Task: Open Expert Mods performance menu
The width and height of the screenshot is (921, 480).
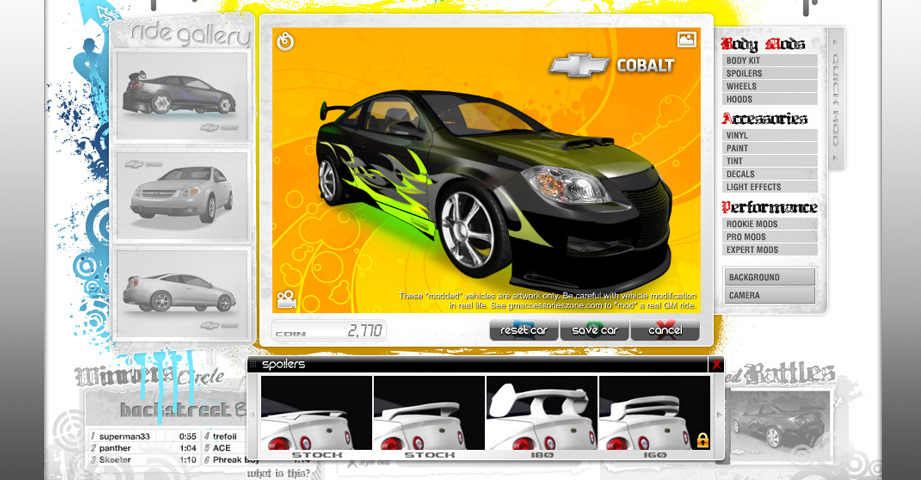Action: 769,250
